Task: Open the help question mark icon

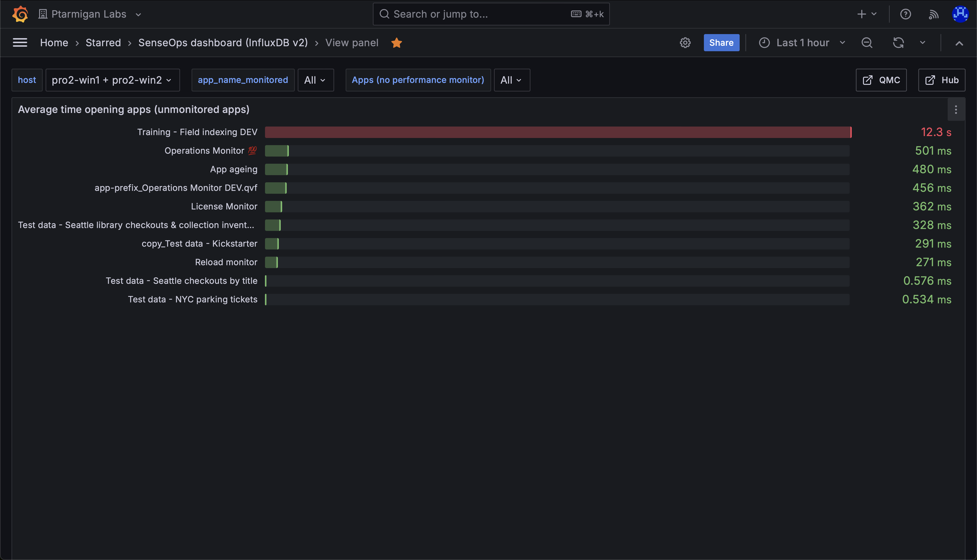Action: [905, 14]
